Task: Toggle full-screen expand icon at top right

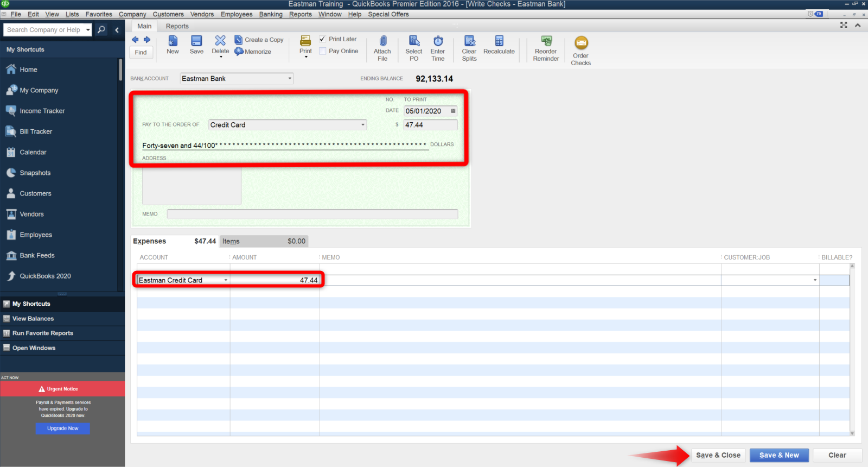Action: [x=844, y=25]
